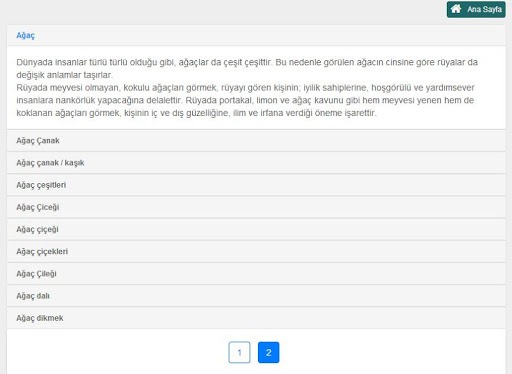
Task: Click the home icon in Ana Sayfa button
Action: point(456,9)
